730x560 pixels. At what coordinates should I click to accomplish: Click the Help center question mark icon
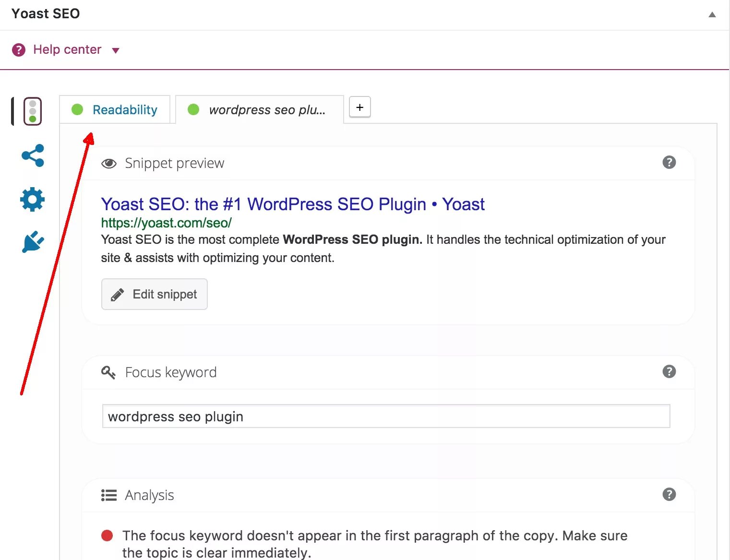(x=19, y=49)
